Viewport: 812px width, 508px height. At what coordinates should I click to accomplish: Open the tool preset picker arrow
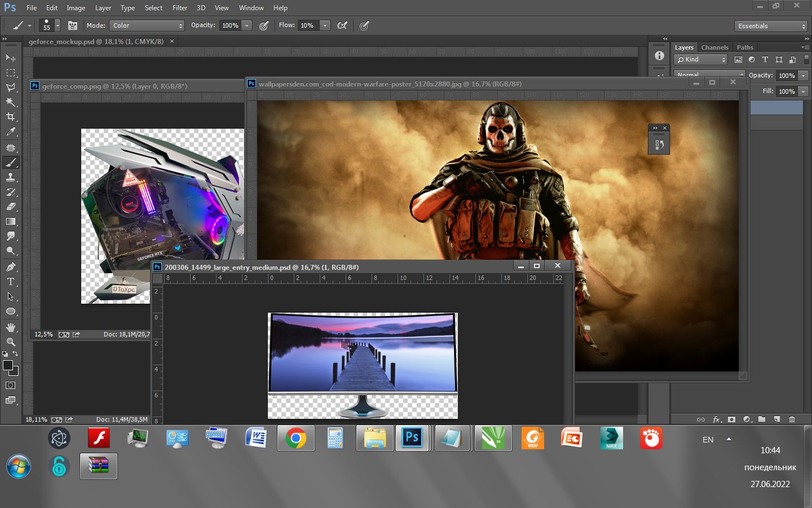tap(29, 25)
